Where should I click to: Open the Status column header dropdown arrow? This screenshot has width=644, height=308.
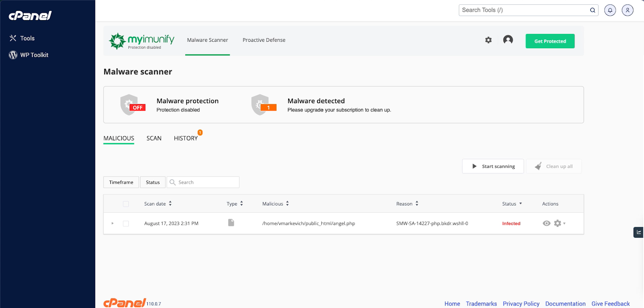520,203
